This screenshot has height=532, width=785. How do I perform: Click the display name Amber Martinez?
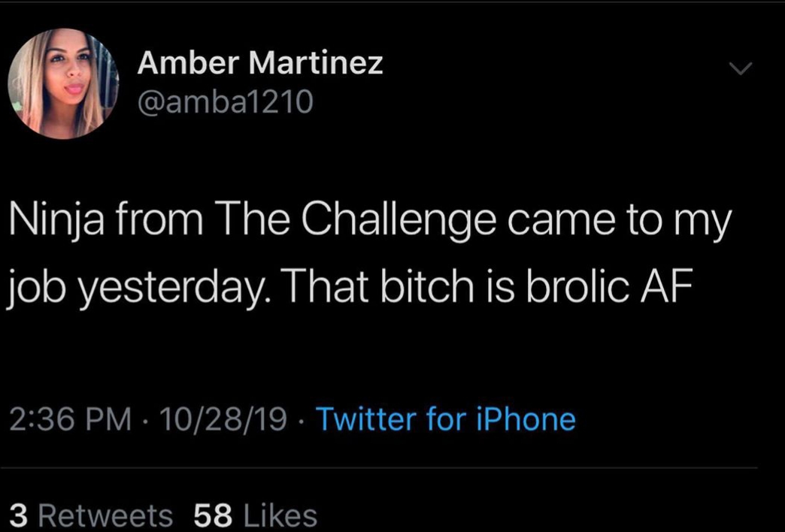pyautogui.click(x=260, y=64)
